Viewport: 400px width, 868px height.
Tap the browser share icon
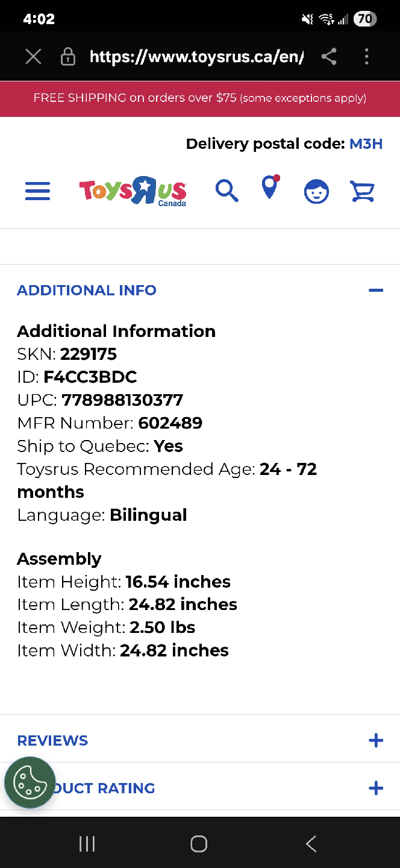[x=328, y=57]
